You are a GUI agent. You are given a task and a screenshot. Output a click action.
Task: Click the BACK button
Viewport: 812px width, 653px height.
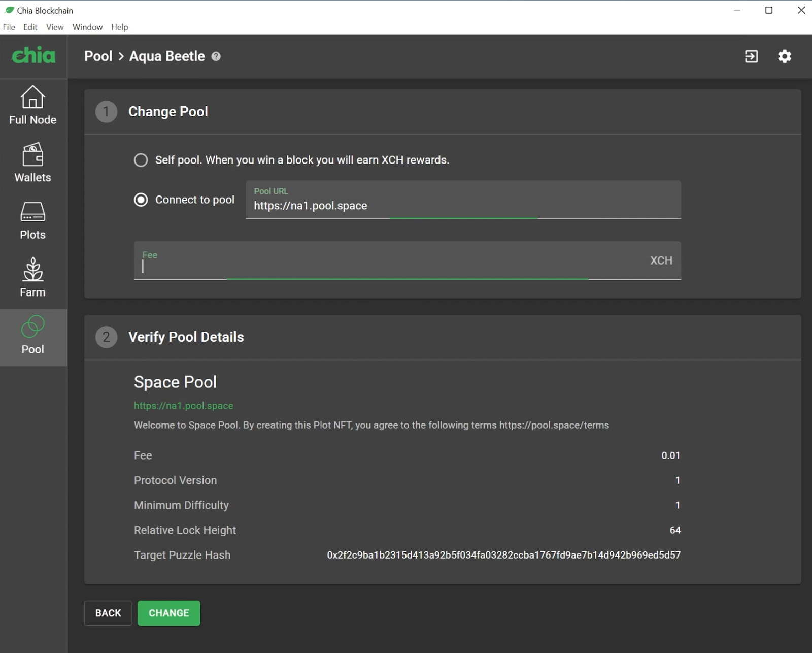pos(108,613)
